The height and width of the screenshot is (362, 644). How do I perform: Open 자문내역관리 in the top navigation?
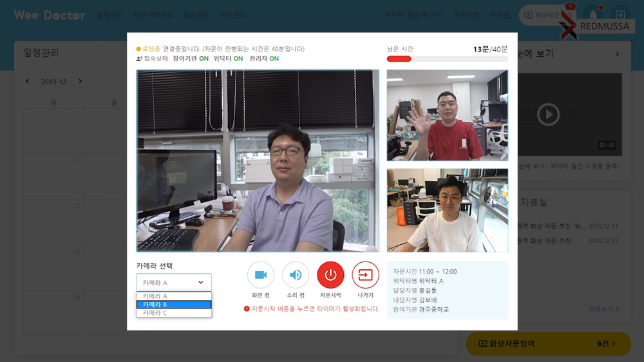tap(153, 15)
